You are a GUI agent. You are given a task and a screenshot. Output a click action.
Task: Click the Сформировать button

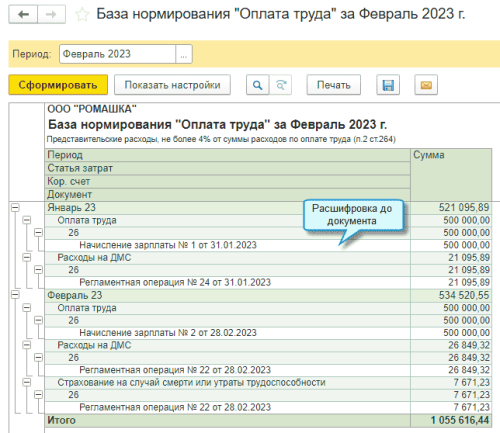[x=58, y=85]
